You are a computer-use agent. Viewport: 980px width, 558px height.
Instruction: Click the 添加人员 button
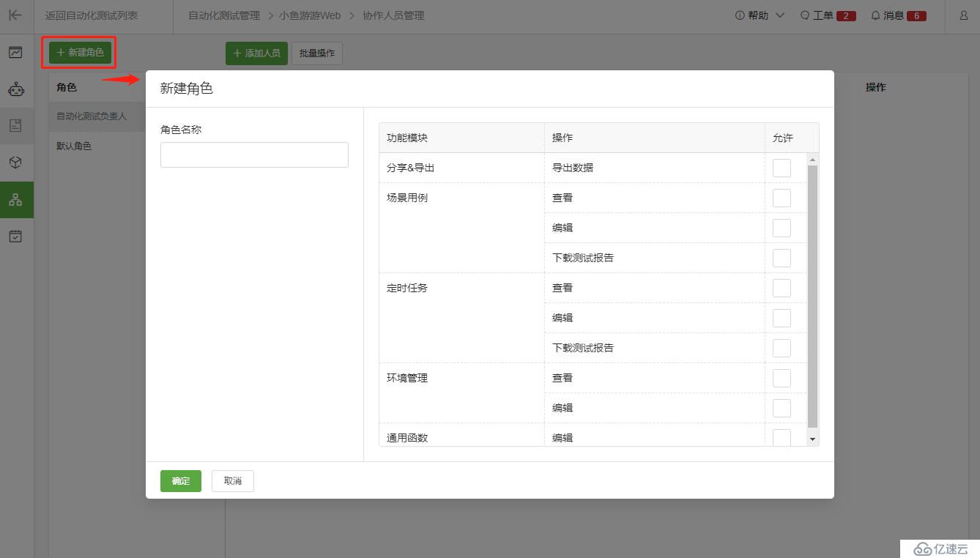(256, 53)
